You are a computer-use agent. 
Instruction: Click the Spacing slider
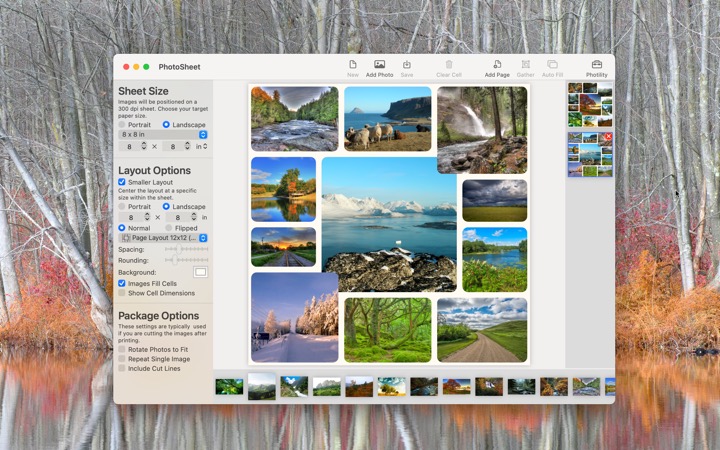pos(186,249)
